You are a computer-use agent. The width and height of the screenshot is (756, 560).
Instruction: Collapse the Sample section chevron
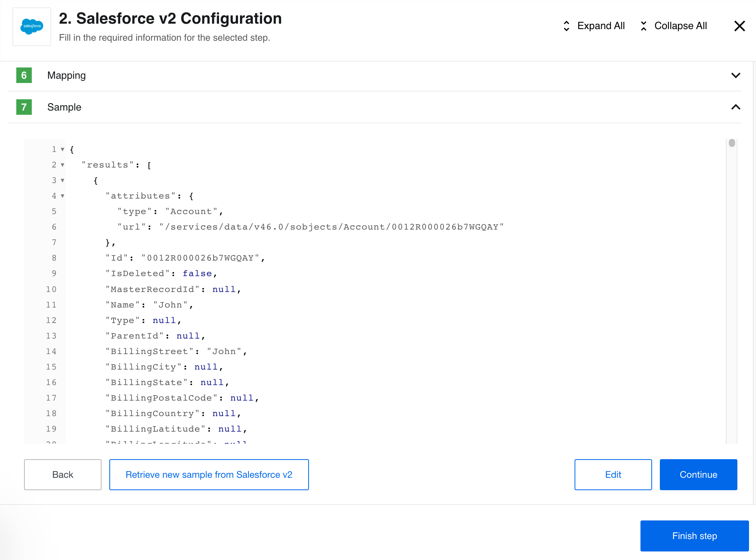tap(735, 107)
